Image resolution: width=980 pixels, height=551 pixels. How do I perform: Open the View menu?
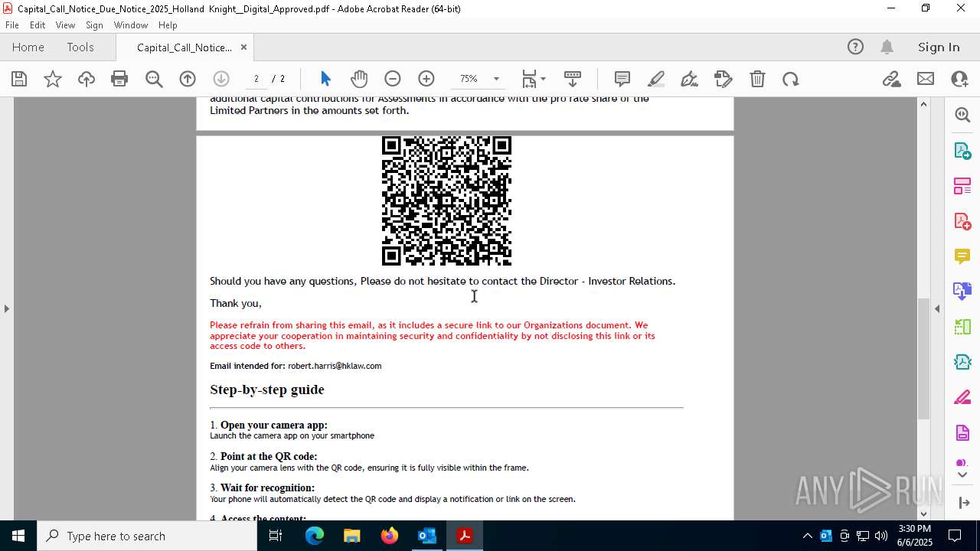pos(65,25)
